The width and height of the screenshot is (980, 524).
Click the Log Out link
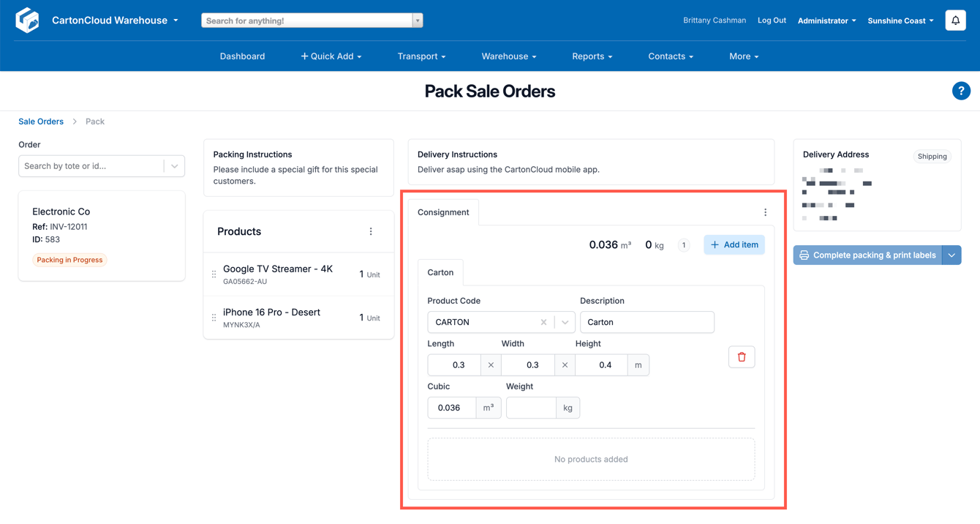click(772, 20)
